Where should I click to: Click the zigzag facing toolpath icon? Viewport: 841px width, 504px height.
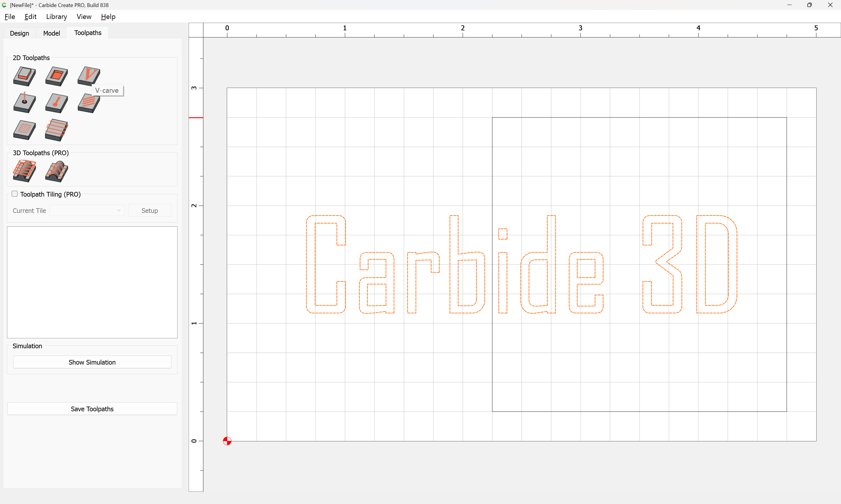[56, 130]
